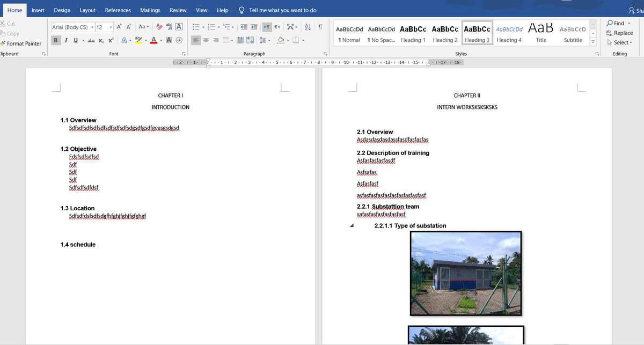Click the Replace command
This screenshot has height=345, width=644.
(619, 33)
